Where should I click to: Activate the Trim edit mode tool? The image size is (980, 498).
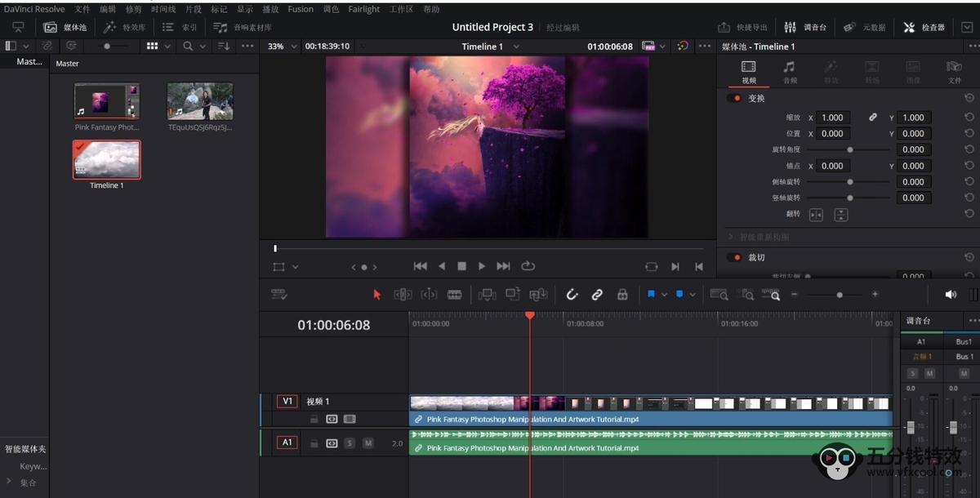point(403,295)
